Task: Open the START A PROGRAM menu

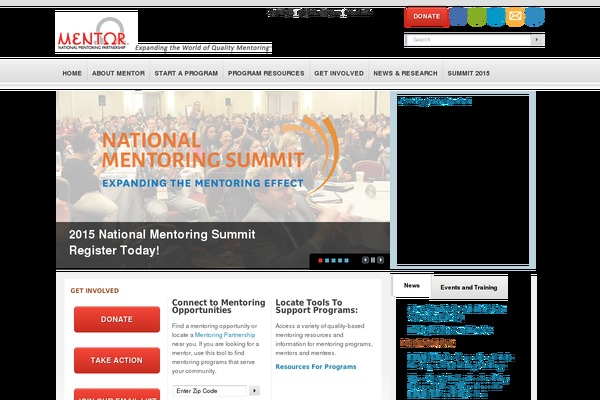Action: point(186,73)
